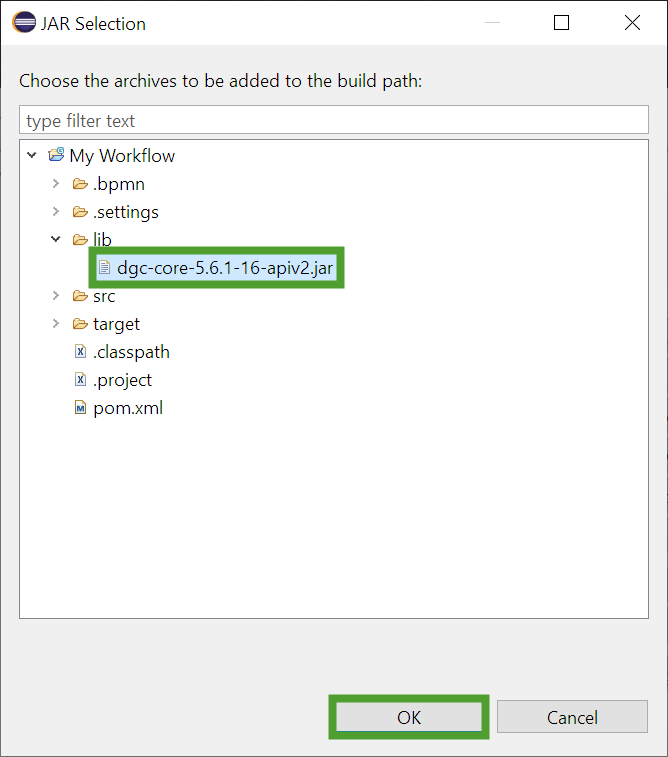Collapse the lib folder
This screenshot has height=757, width=668.
(x=56, y=240)
